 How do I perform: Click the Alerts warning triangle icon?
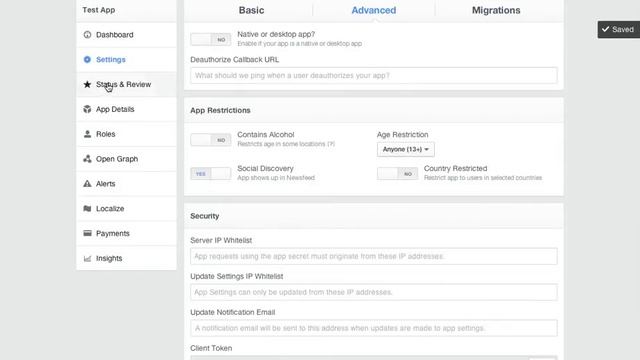coord(87,184)
